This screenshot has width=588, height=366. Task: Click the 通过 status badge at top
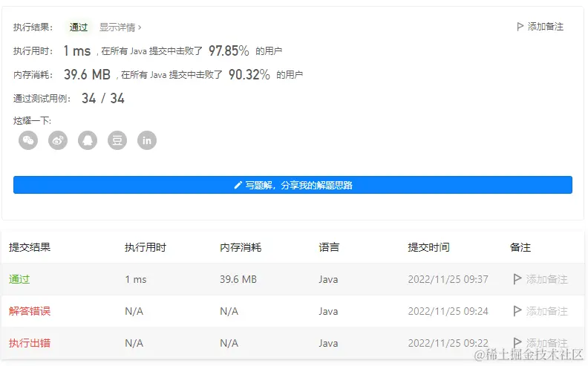79,27
